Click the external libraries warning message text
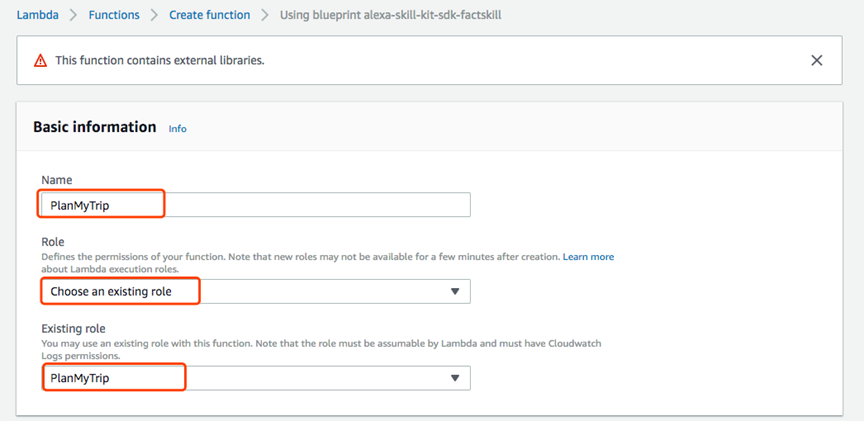This screenshot has height=421, width=864. point(159,61)
